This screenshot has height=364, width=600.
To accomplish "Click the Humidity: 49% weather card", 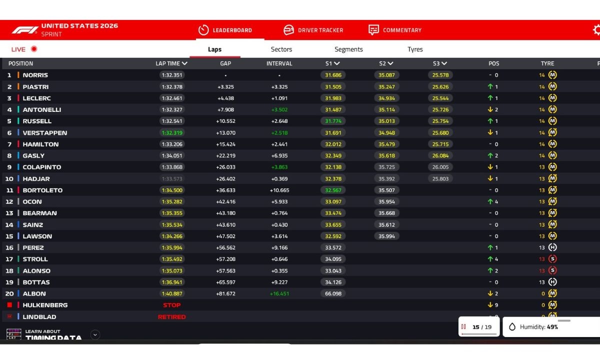I will (551, 327).
